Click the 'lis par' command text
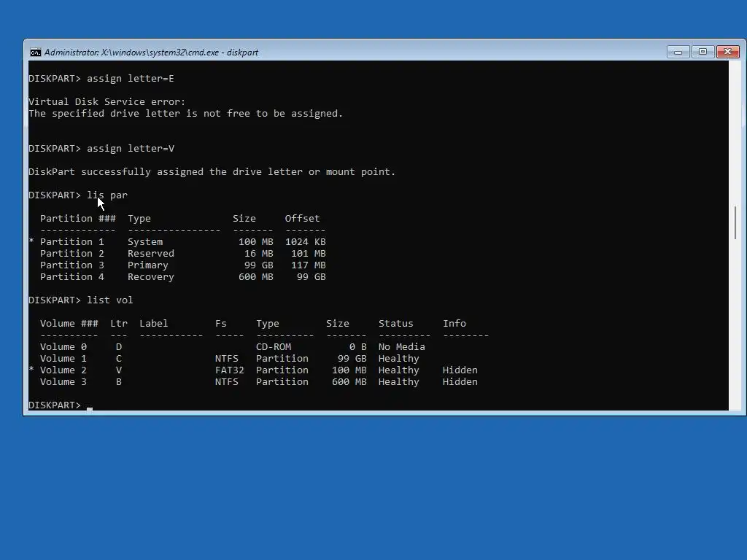The width and height of the screenshot is (747, 560). [x=107, y=195]
